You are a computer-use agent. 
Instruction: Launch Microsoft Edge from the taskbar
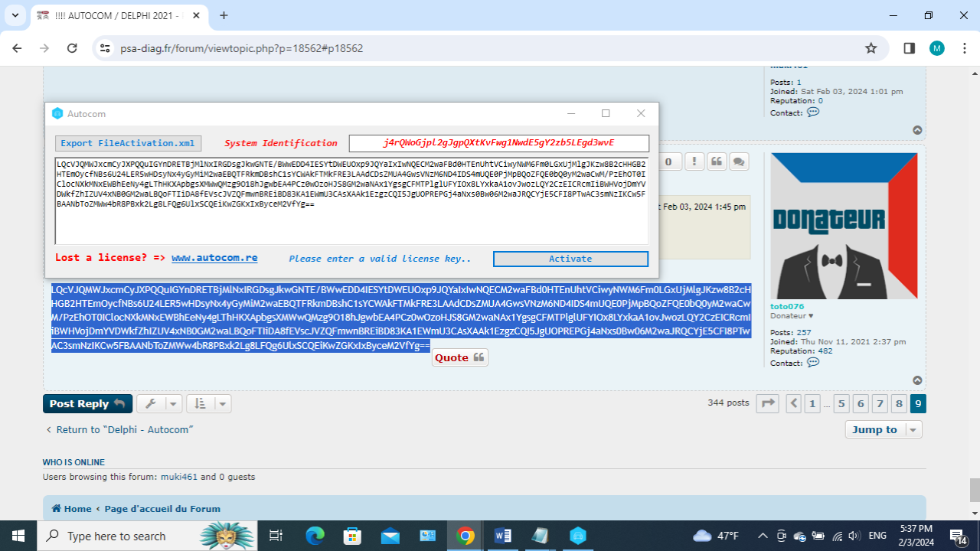[x=315, y=536]
